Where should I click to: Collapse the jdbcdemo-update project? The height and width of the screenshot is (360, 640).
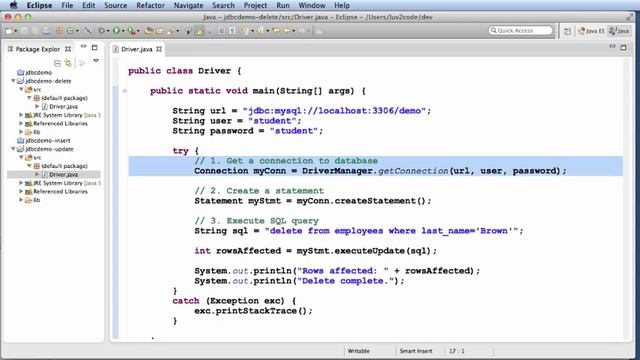click(x=13, y=149)
